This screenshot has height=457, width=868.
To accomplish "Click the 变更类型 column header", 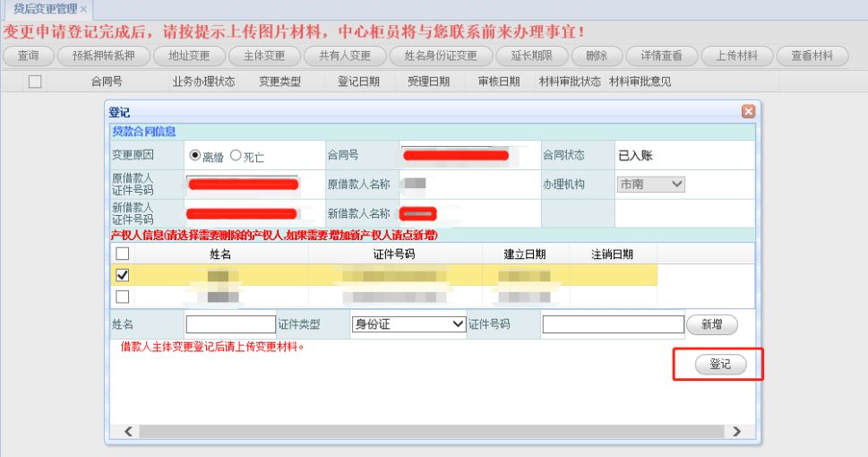I will (x=280, y=82).
